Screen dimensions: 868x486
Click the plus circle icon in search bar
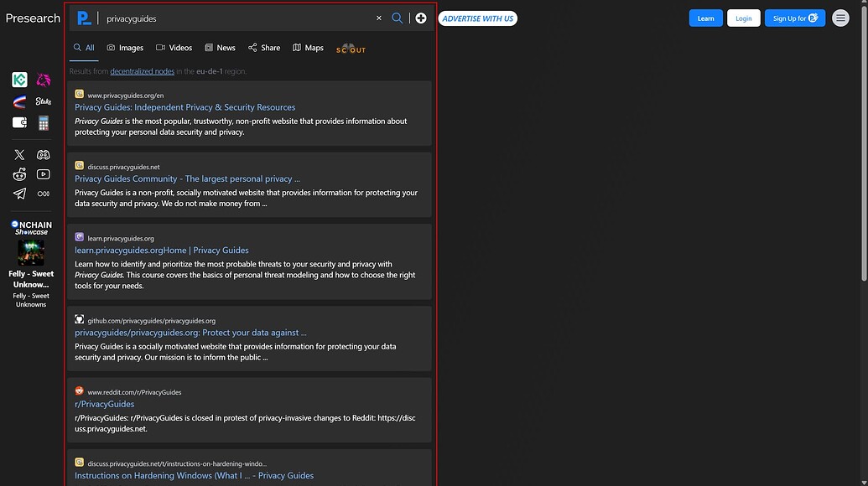pyautogui.click(x=421, y=18)
